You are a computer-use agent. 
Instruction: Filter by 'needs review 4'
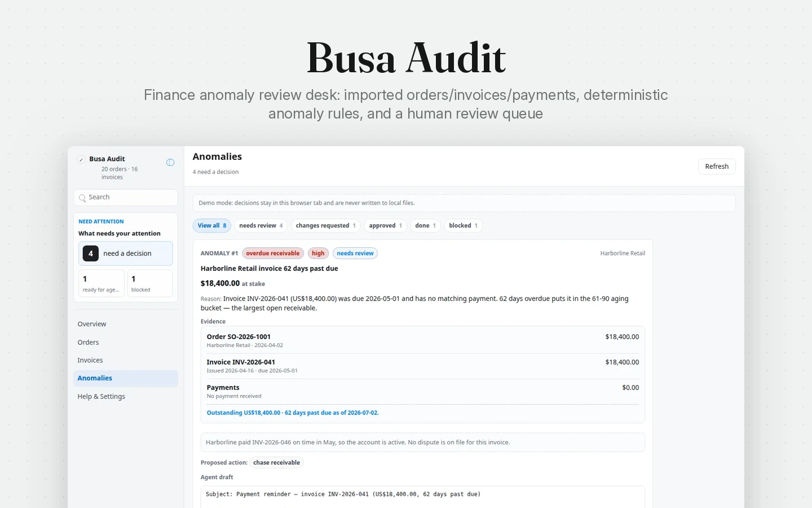[261, 226]
